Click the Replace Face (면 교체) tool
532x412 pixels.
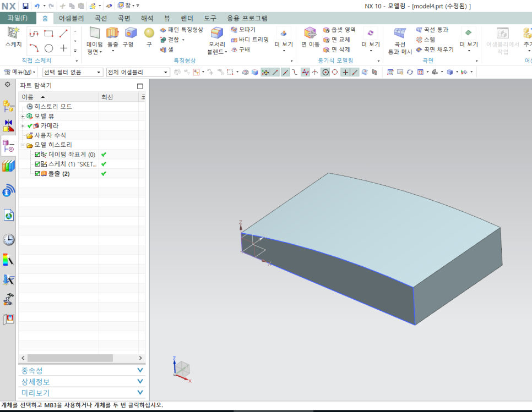point(336,40)
